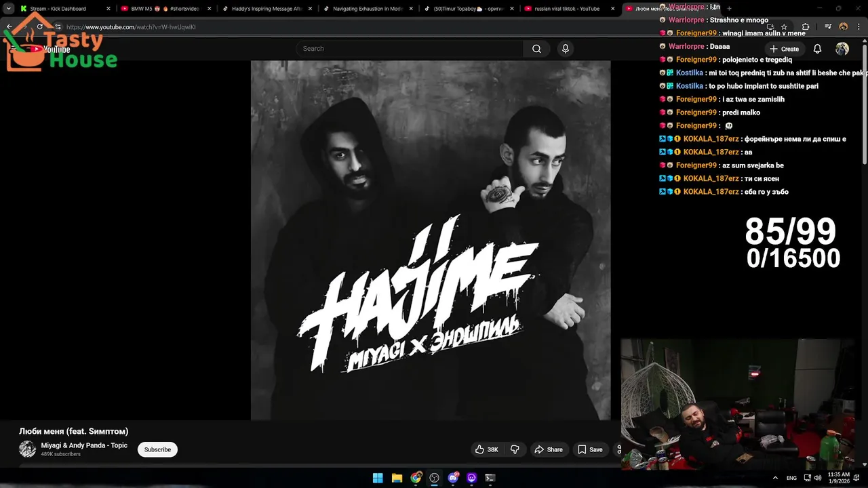Open Miyagi & Andy Panda - Topic channel link
The height and width of the screenshot is (488, 868).
[x=84, y=445]
